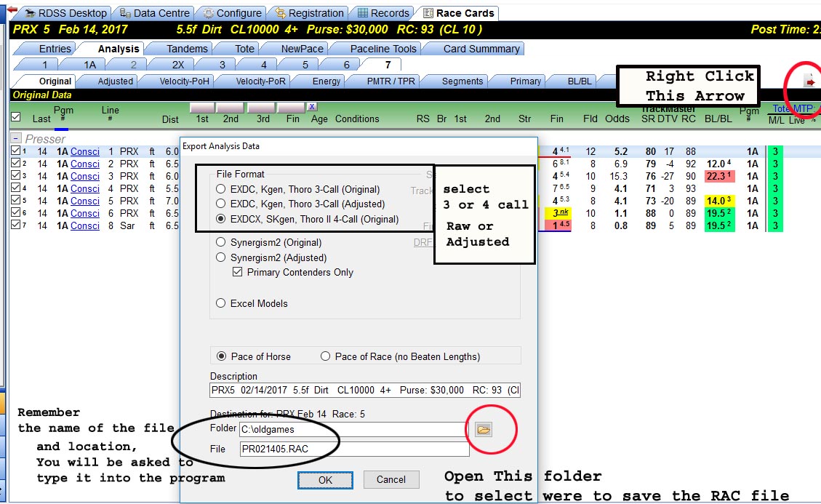Click the red back arrow icon at top left

[x=12, y=10]
